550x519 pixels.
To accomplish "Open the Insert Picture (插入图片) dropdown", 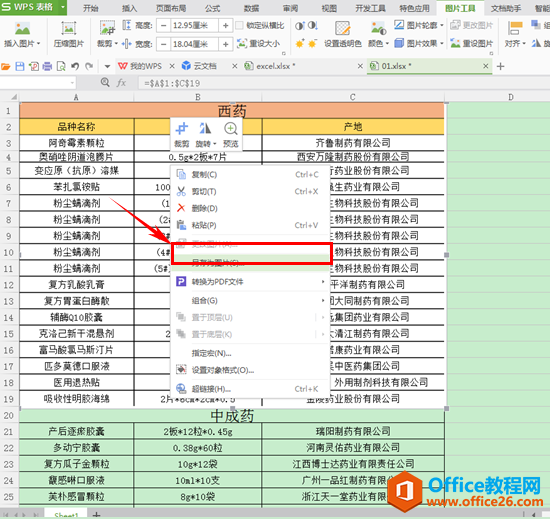I will [x=22, y=43].
